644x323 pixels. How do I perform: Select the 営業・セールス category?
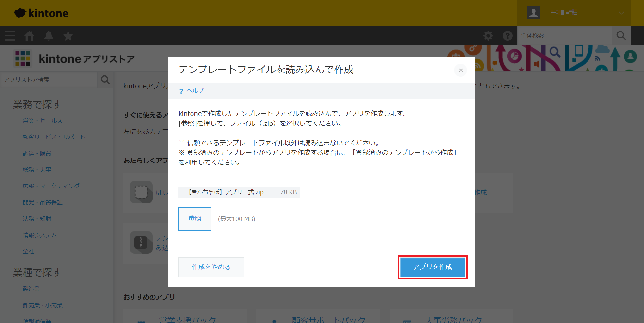coord(43,121)
